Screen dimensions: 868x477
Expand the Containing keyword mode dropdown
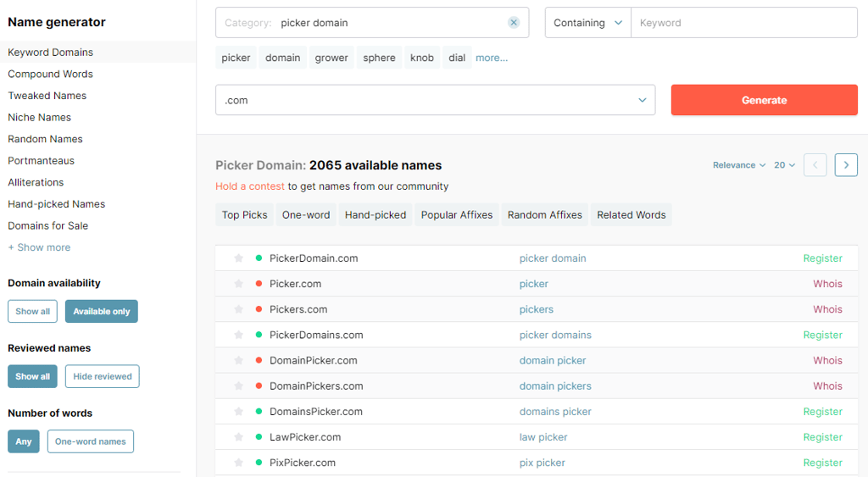(x=588, y=23)
